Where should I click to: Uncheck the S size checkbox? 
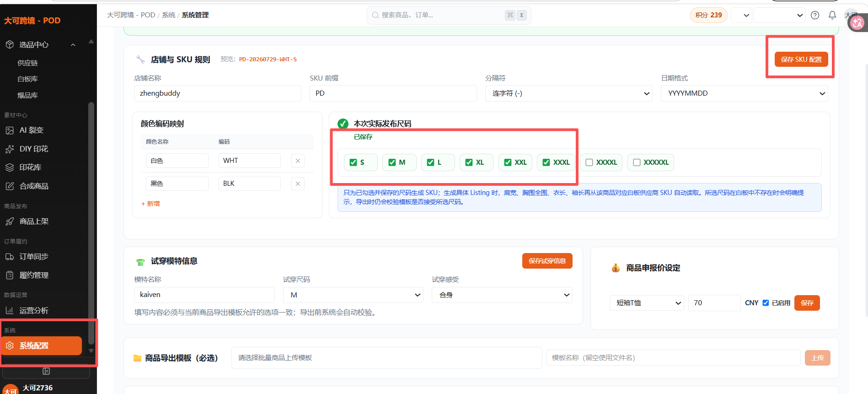[x=353, y=162]
